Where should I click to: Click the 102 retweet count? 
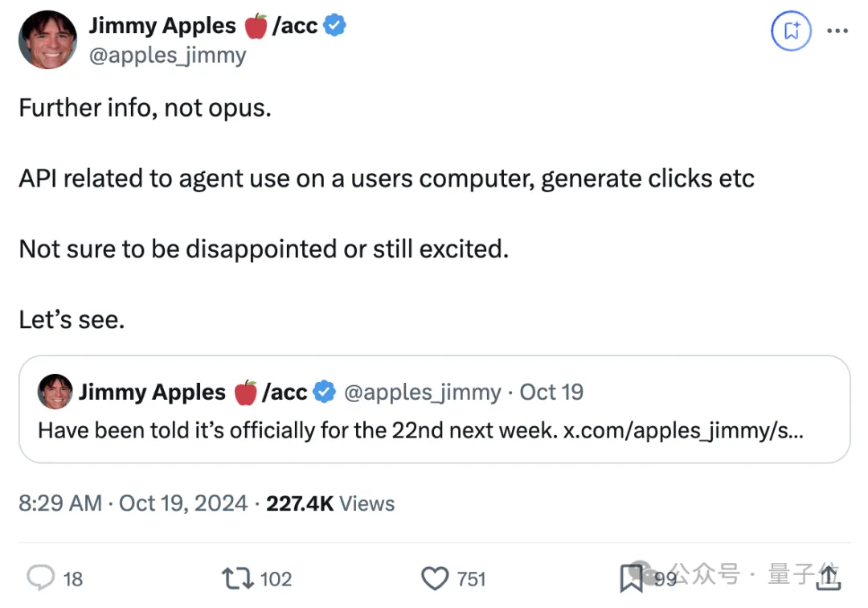click(x=276, y=579)
